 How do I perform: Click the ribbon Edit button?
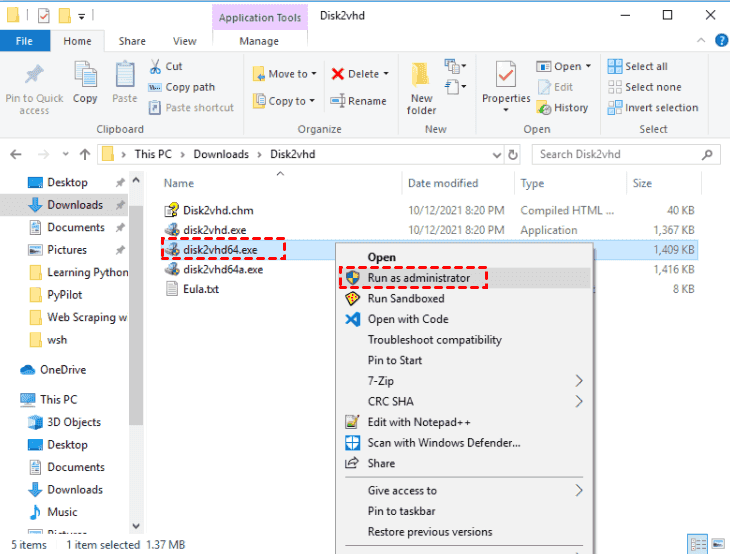pyautogui.click(x=555, y=87)
